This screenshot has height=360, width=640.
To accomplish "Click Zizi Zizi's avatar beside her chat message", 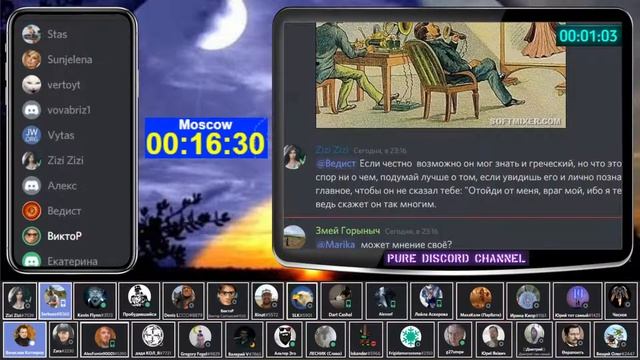I will pos(294,157).
